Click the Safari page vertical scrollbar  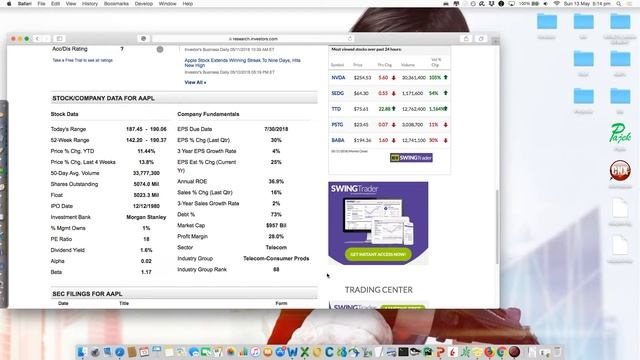click(x=497, y=227)
